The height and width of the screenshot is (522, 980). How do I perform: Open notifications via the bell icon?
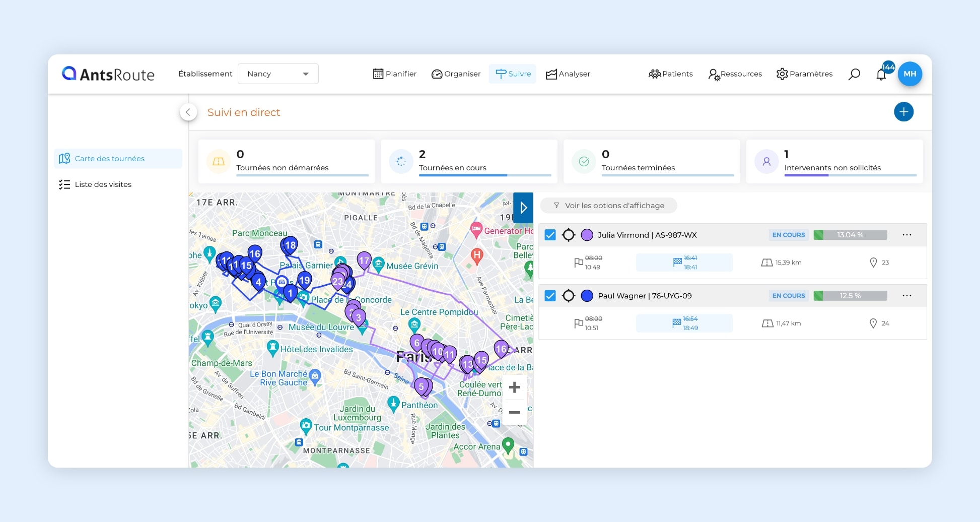pos(881,74)
